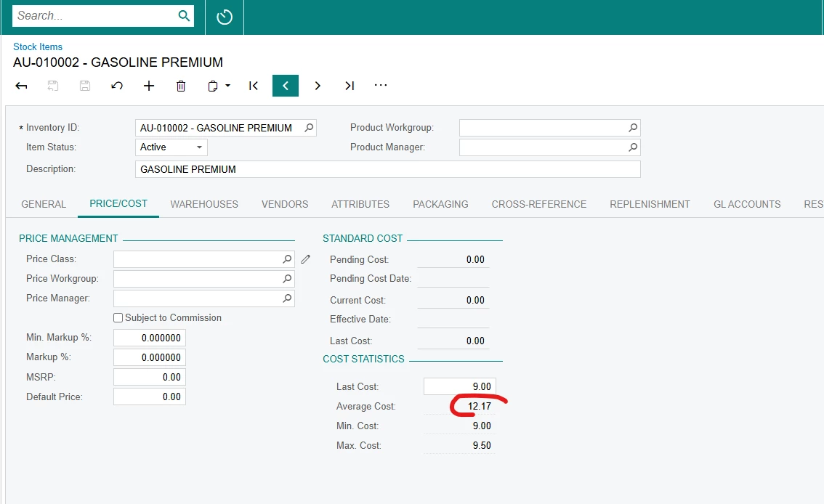
Task: Click the Current Cost value 0.00
Action: tap(475, 301)
